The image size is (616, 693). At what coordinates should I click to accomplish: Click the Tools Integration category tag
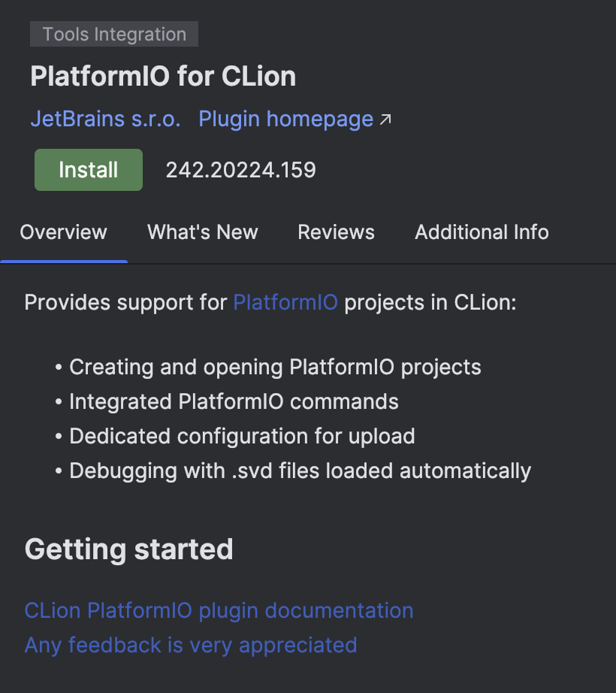point(113,34)
